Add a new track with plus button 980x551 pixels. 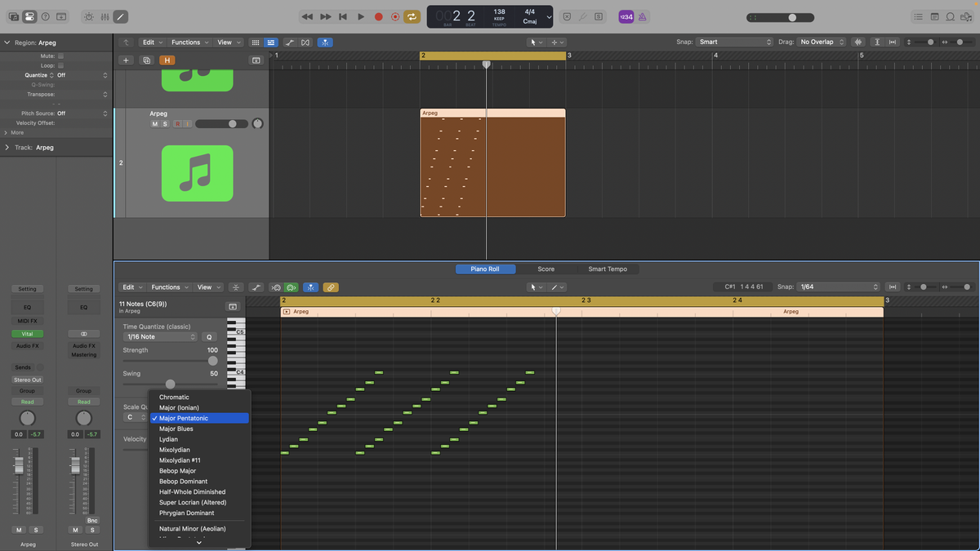126,60
